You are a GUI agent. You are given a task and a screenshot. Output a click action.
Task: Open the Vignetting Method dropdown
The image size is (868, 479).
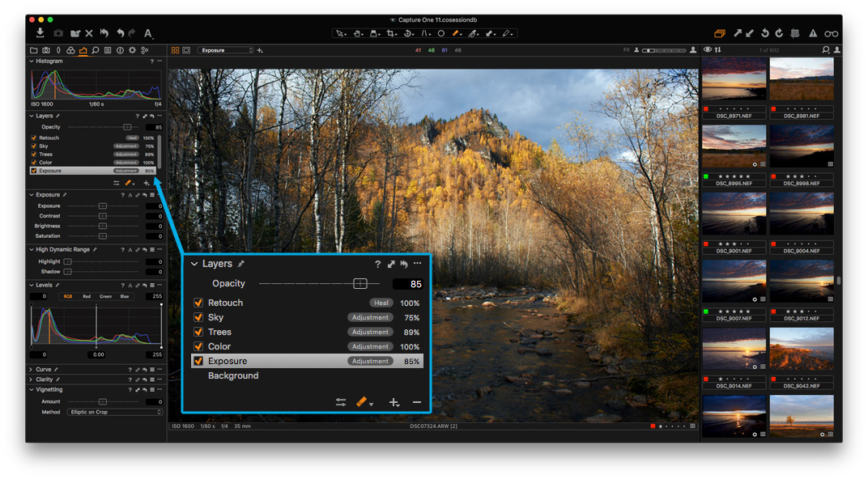tap(113, 411)
